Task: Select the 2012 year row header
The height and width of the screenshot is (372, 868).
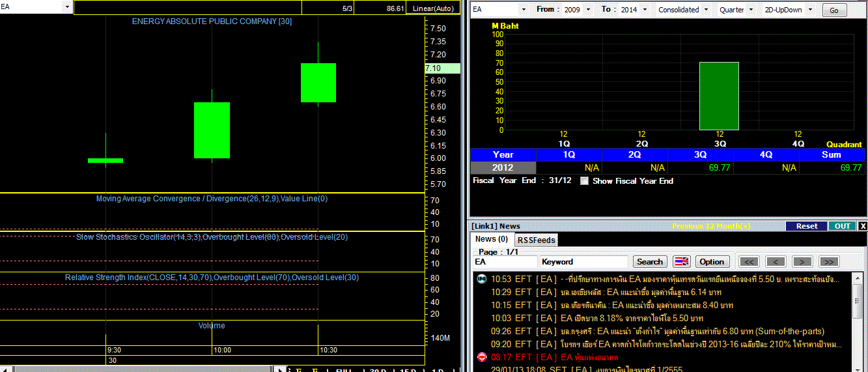Action: (503, 167)
